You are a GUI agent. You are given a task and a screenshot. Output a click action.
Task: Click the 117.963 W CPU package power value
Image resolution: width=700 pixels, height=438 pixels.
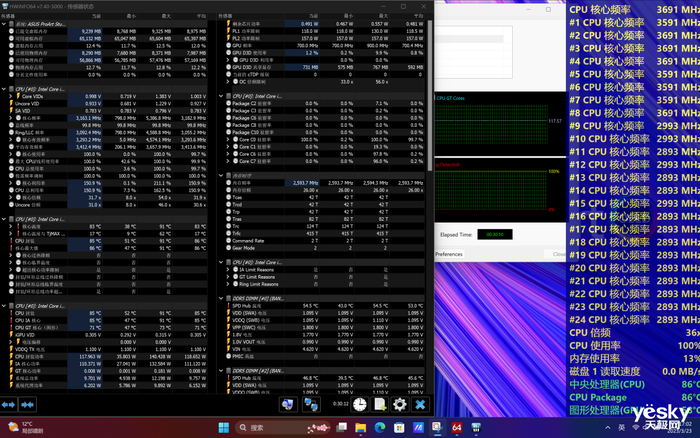tap(89, 356)
